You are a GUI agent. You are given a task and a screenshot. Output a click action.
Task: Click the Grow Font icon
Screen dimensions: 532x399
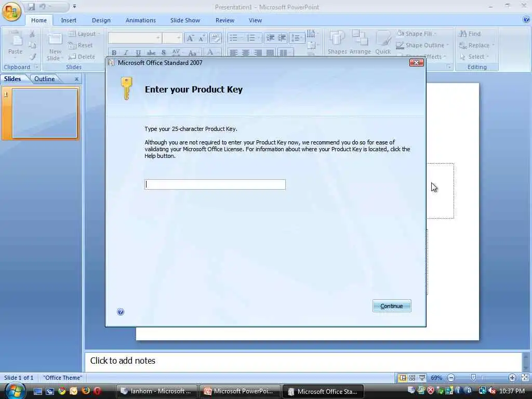tap(190, 38)
